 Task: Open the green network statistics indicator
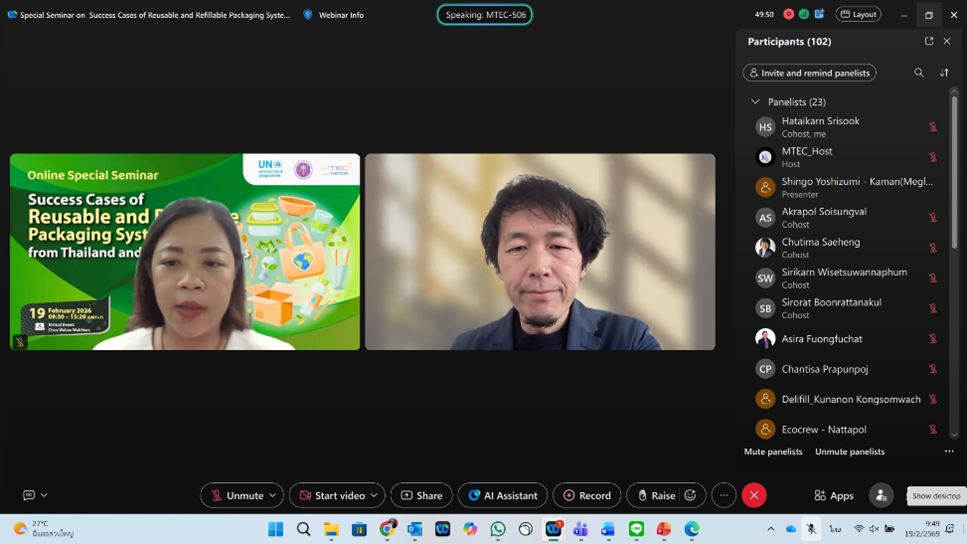[x=804, y=15]
